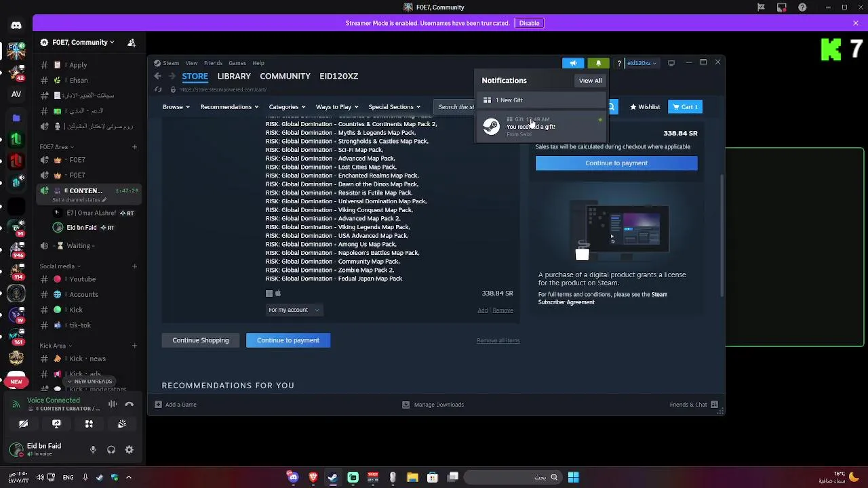Switch to COMMUNITY tab

(x=285, y=76)
